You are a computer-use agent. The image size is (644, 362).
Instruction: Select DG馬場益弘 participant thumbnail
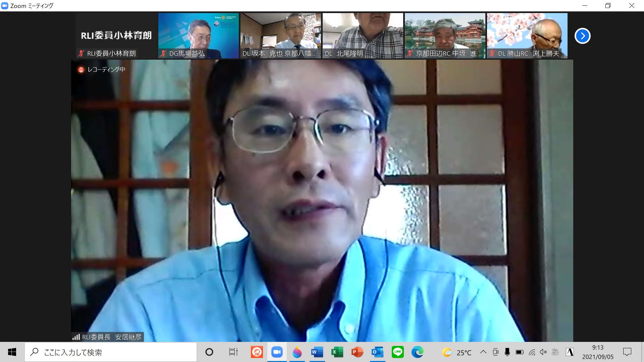click(198, 35)
